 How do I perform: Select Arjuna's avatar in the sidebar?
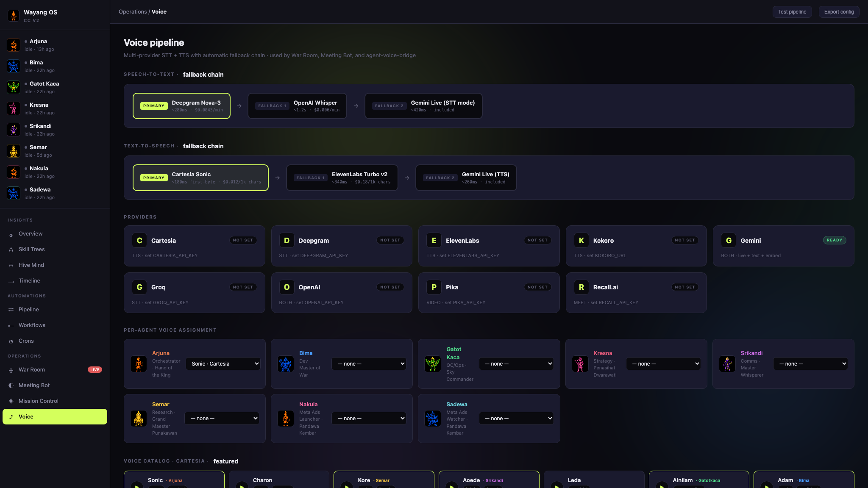point(14,45)
